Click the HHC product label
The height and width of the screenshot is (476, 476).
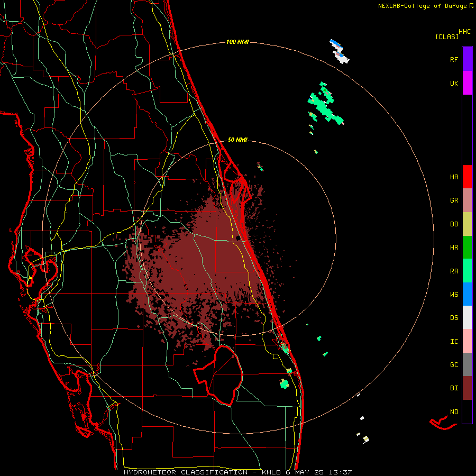point(465,32)
